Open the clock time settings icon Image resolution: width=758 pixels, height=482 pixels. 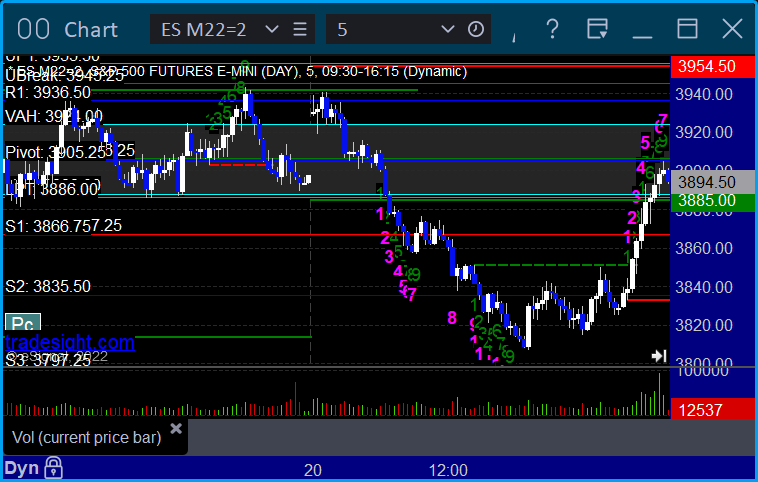click(x=476, y=29)
